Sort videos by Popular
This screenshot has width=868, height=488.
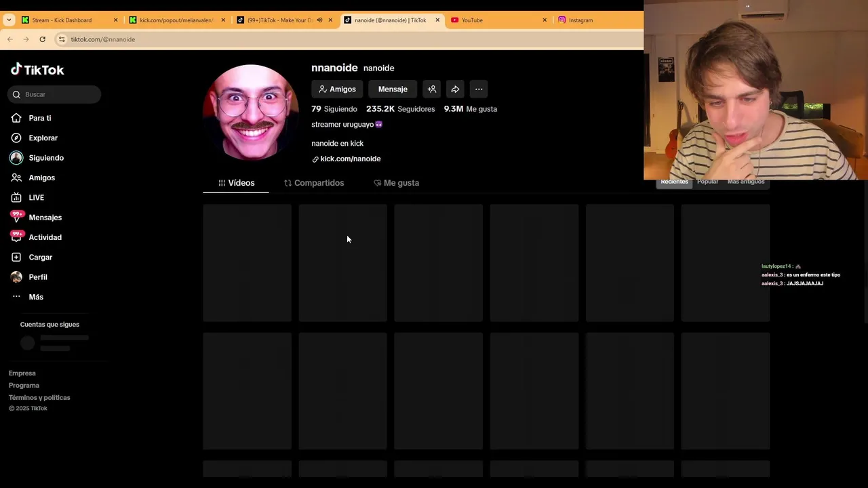pos(707,182)
